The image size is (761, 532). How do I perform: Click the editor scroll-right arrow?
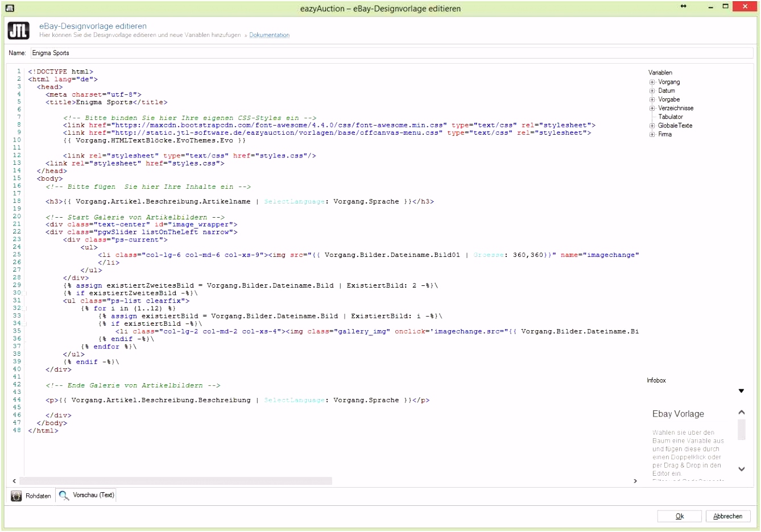click(x=635, y=481)
